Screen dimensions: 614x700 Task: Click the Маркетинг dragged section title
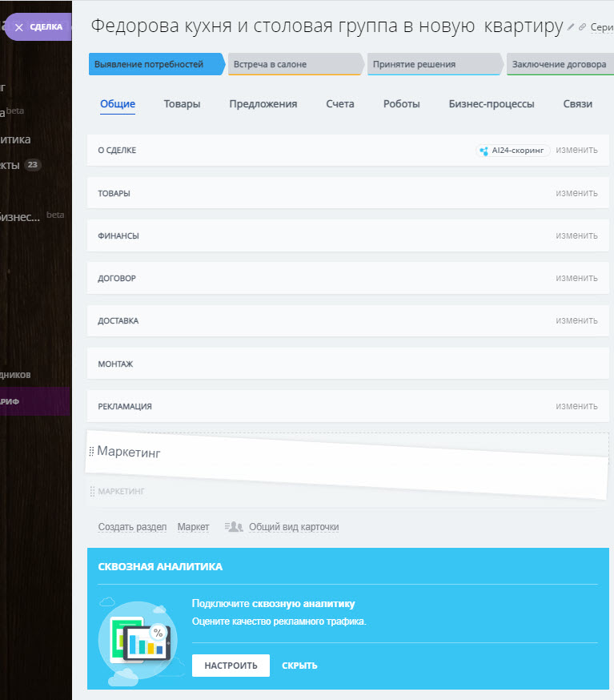click(x=129, y=453)
